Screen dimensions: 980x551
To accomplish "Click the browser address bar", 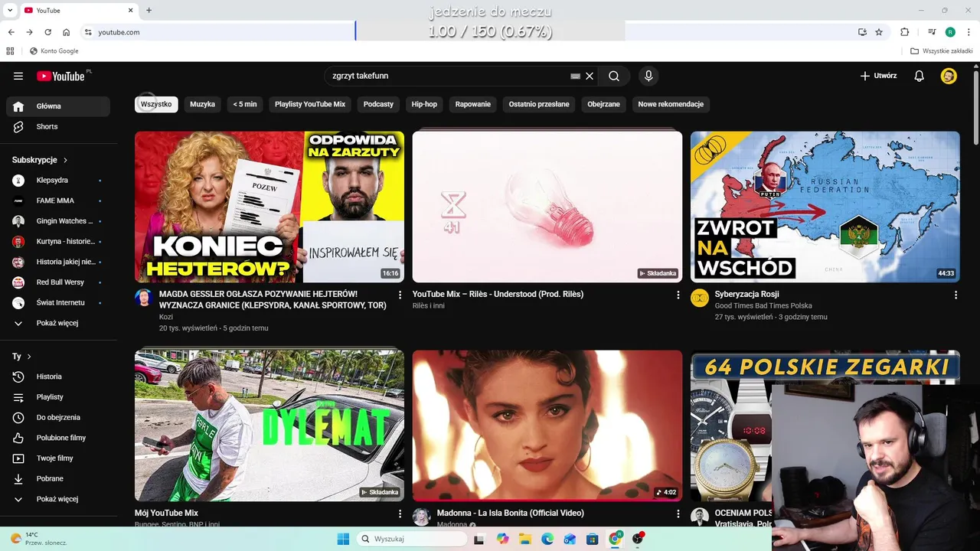I will [467, 32].
